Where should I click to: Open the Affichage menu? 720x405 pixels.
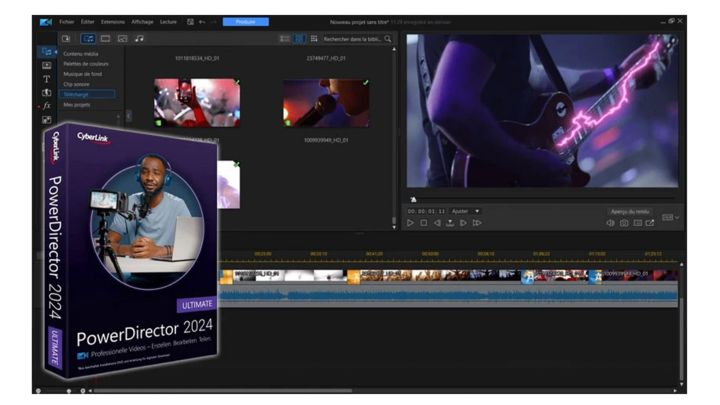click(x=142, y=22)
